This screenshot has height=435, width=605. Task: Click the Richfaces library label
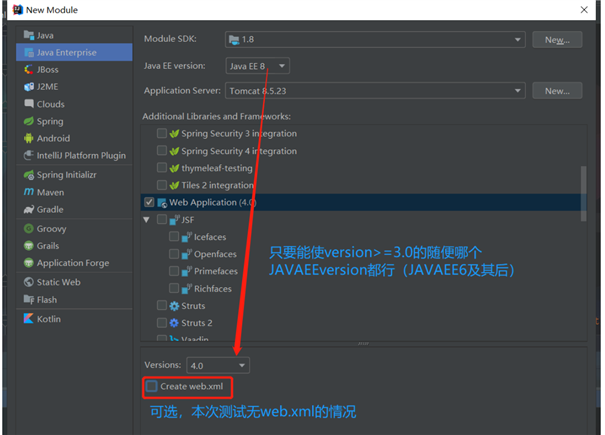(x=213, y=289)
